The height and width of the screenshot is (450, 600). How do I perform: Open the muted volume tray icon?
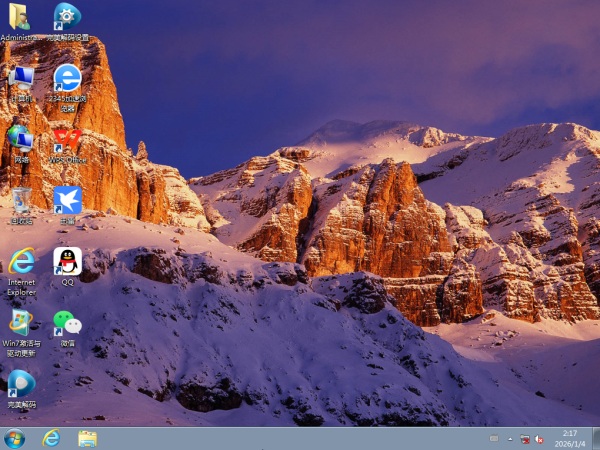click(539, 439)
